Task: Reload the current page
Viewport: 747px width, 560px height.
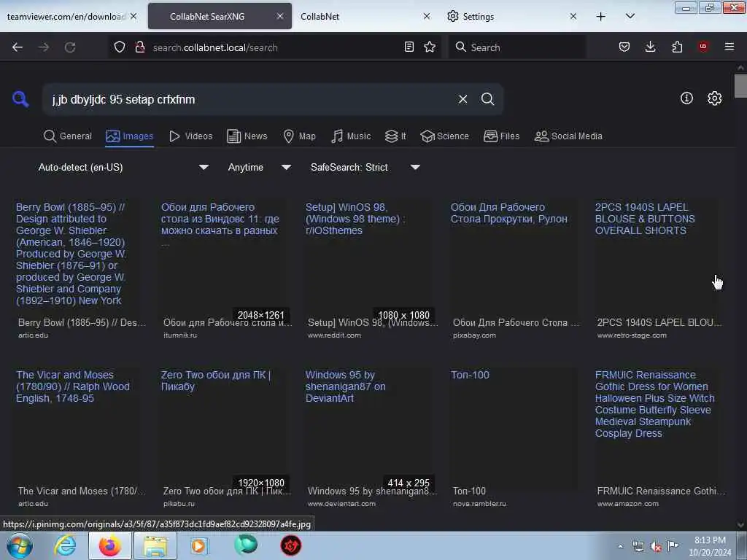Action: (70, 47)
